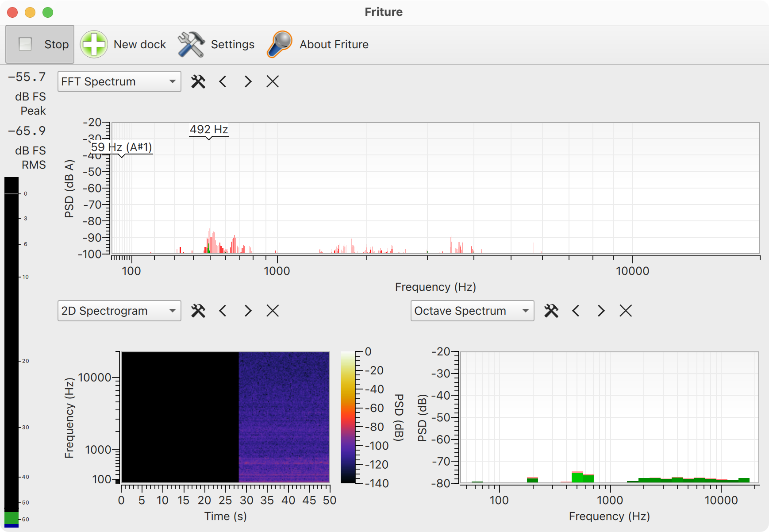769x532 pixels.
Task: Click the microphone About Friture icon
Action: tap(280, 44)
